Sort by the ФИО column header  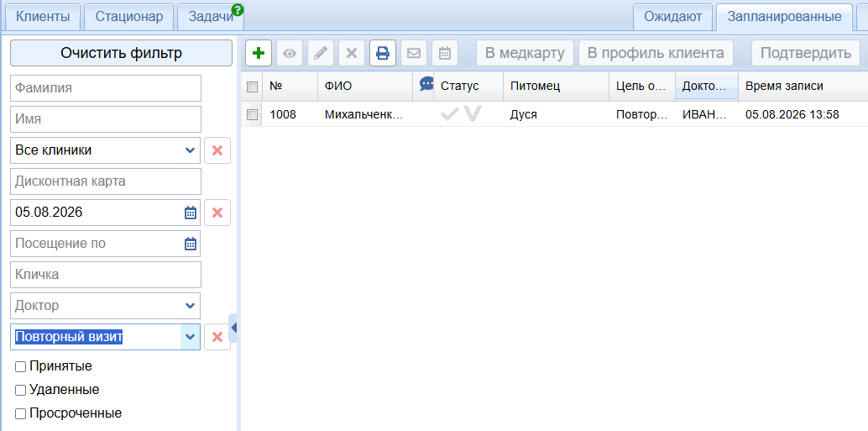pos(365,87)
